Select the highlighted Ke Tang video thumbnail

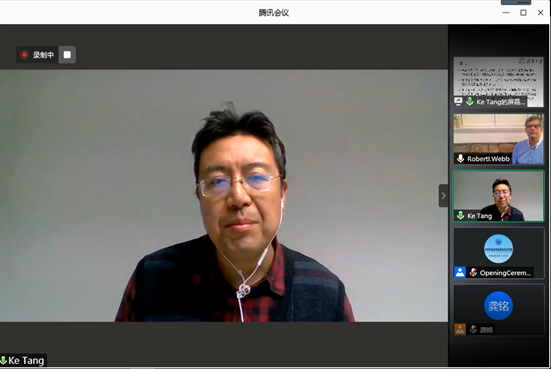click(498, 196)
